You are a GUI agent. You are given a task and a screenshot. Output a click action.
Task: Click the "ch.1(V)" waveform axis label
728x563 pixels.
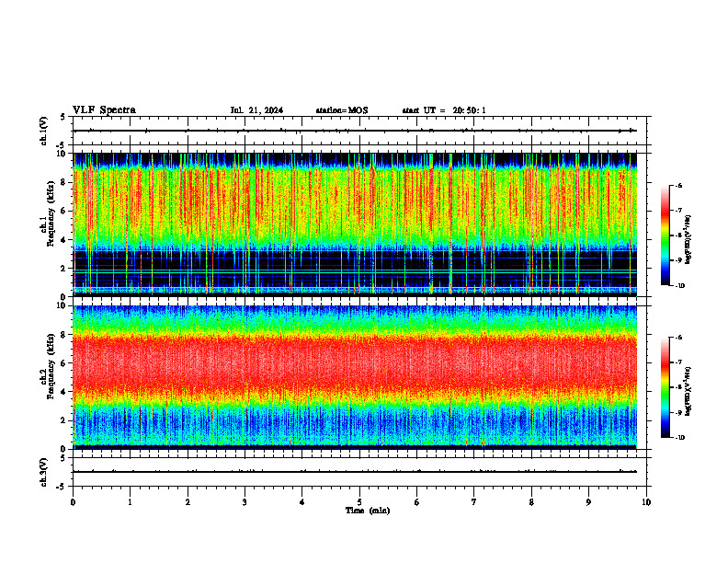click(44, 131)
